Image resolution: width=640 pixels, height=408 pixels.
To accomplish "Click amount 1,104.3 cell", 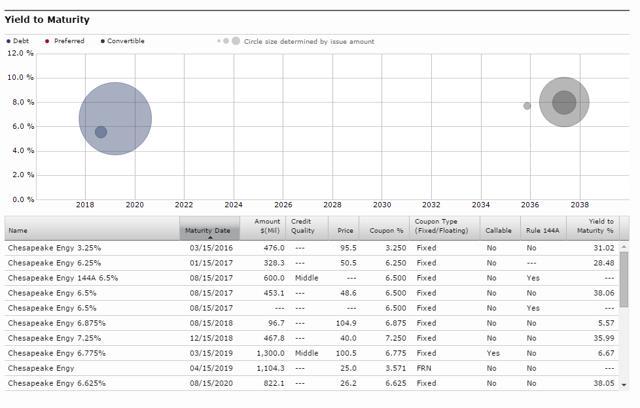I will tap(271, 368).
